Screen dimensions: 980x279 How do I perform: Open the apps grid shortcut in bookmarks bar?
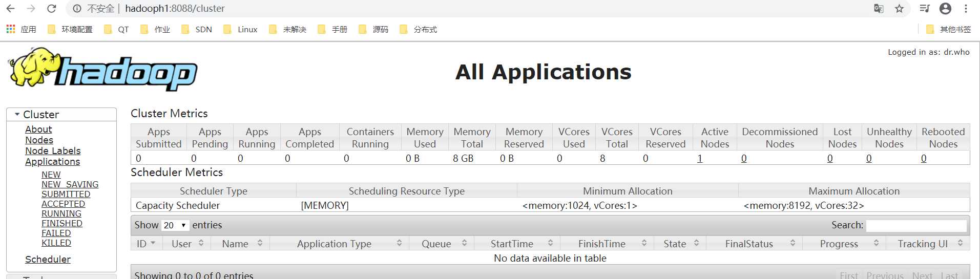21,29
